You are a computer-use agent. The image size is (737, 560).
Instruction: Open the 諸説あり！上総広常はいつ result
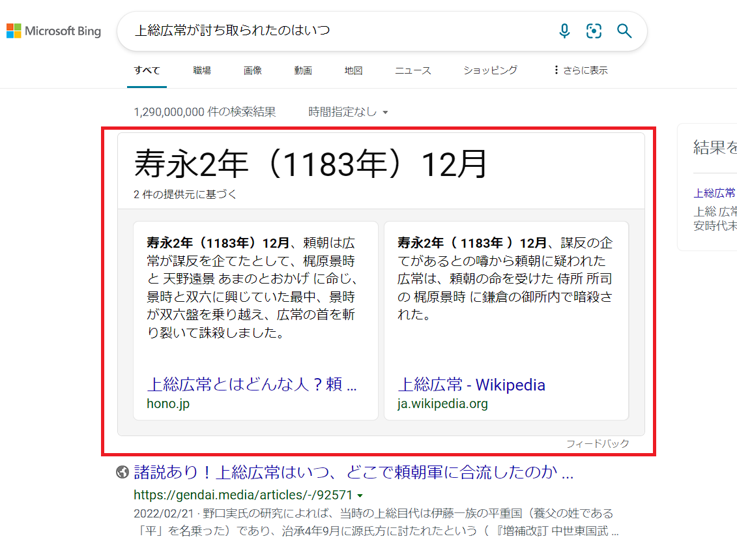click(353, 472)
